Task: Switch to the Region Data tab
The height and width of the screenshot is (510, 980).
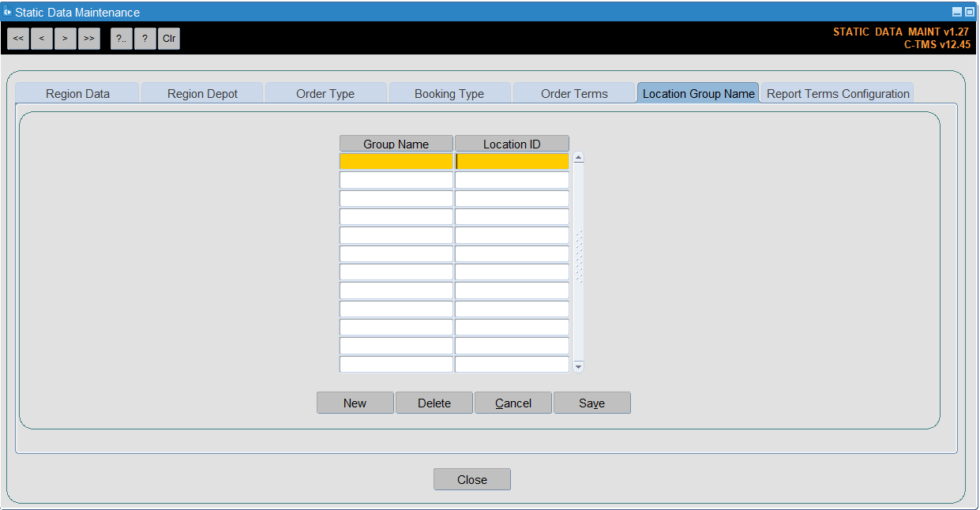Action: (77, 93)
